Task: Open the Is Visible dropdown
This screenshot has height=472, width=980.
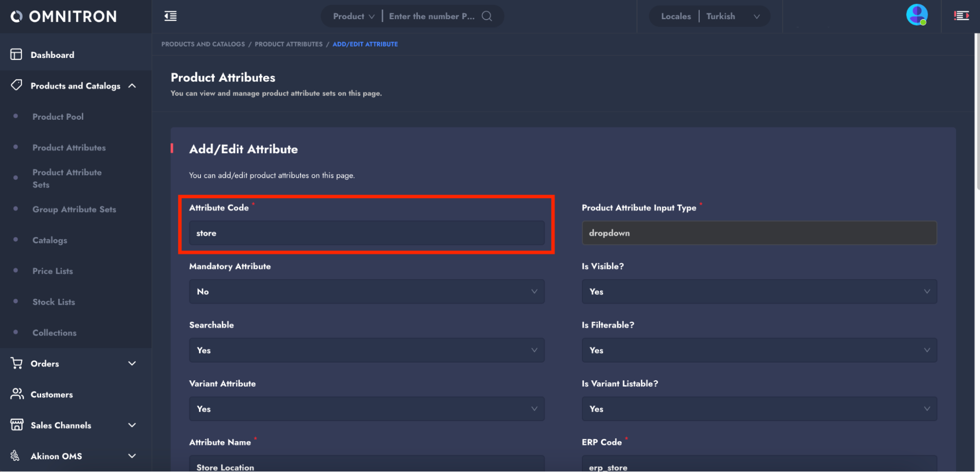Action: pyautogui.click(x=759, y=291)
